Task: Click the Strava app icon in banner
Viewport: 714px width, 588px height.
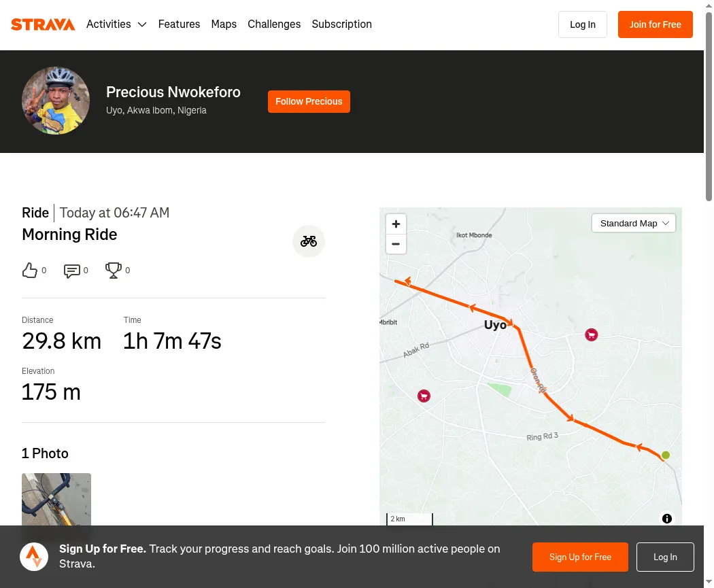Action: 34,557
